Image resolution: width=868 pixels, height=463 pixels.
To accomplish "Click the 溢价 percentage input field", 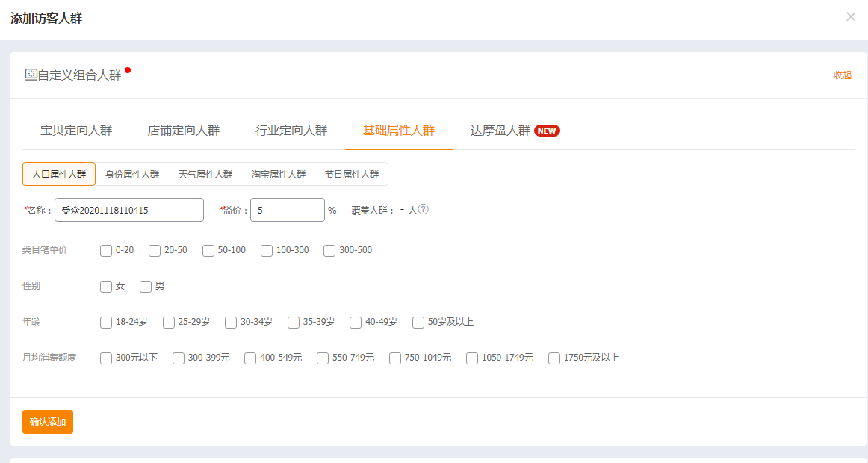I will coord(287,211).
